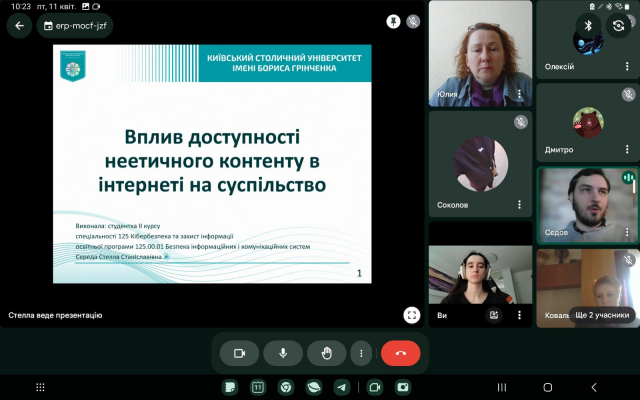Open three-dot menu on Седов's tile

(x=627, y=232)
